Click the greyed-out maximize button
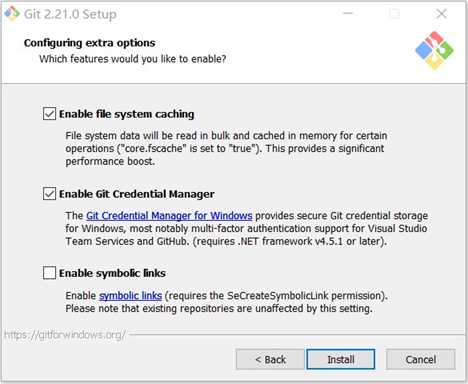This screenshot has width=468, height=384. [395, 14]
